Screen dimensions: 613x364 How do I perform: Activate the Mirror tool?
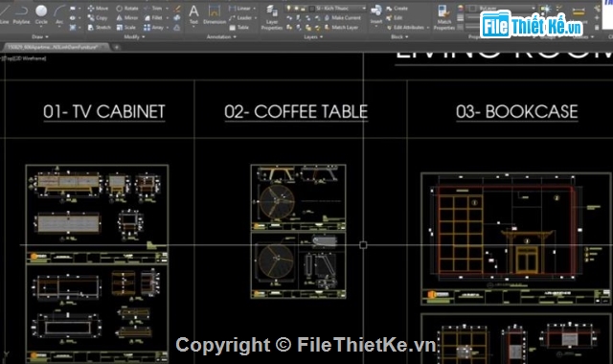(x=127, y=17)
